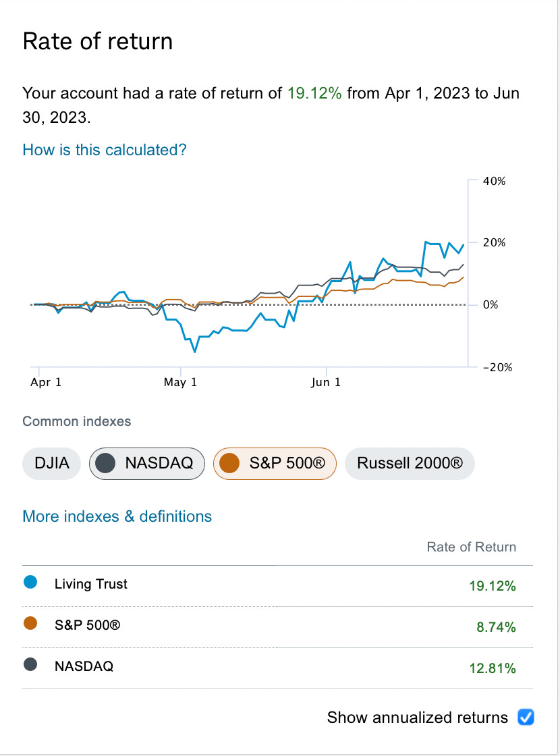Deselect the S&P 500 index chip
560x756 pixels.
click(x=275, y=463)
